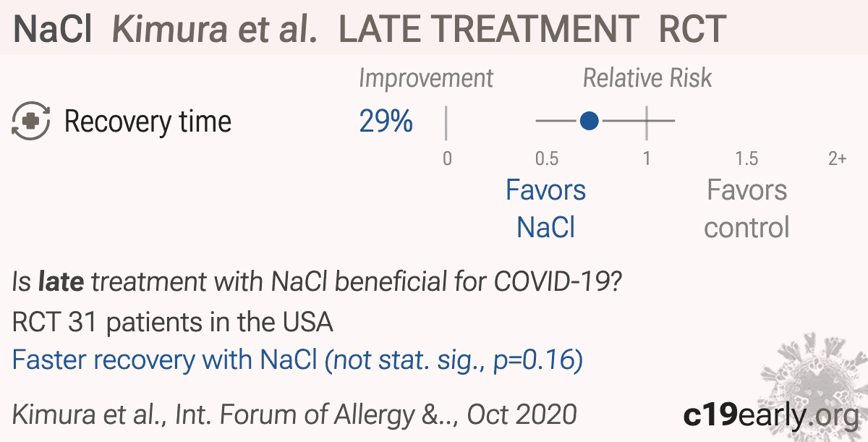
Task: Click the 'RCT' header label
Action: pos(692,28)
